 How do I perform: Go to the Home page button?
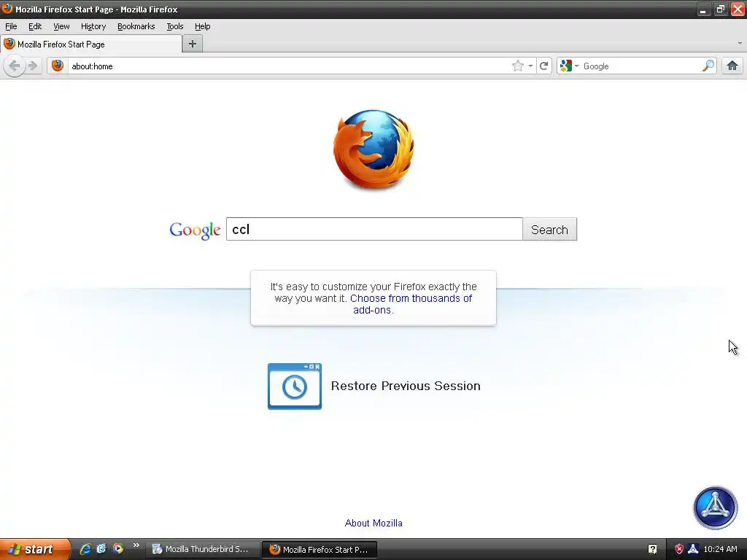[x=732, y=66]
